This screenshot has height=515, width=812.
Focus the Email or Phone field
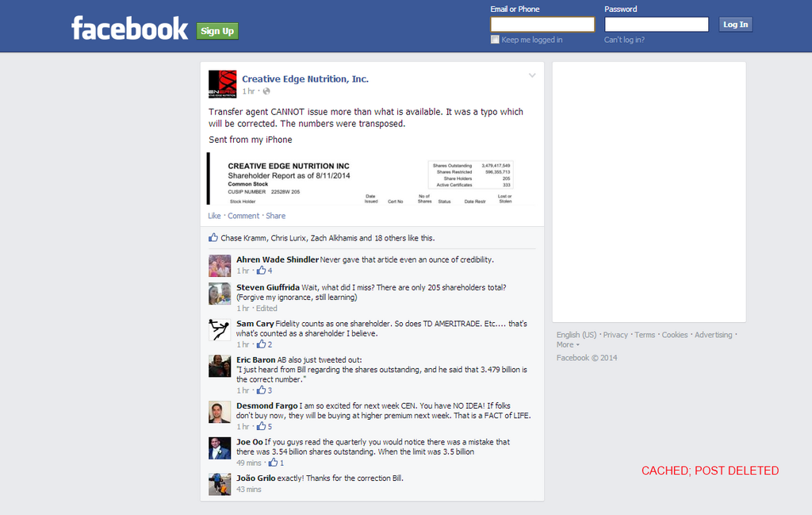click(542, 25)
